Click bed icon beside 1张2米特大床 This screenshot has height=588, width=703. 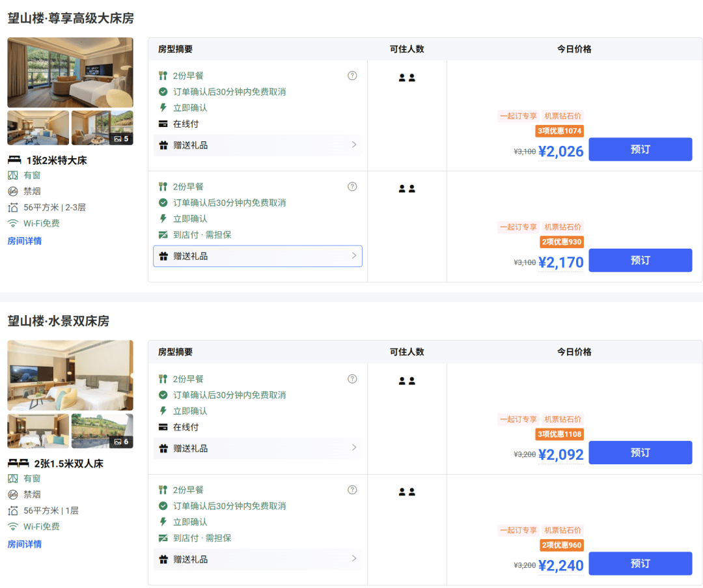click(14, 160)
